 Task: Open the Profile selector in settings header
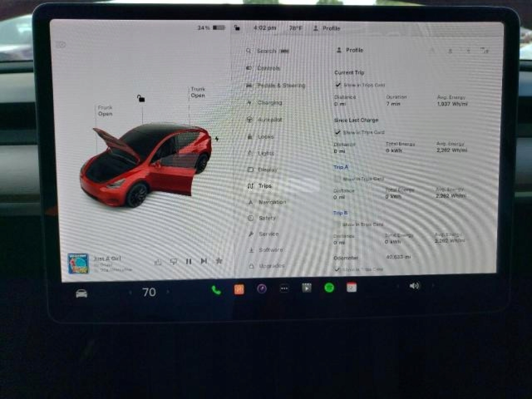(350, 50)
